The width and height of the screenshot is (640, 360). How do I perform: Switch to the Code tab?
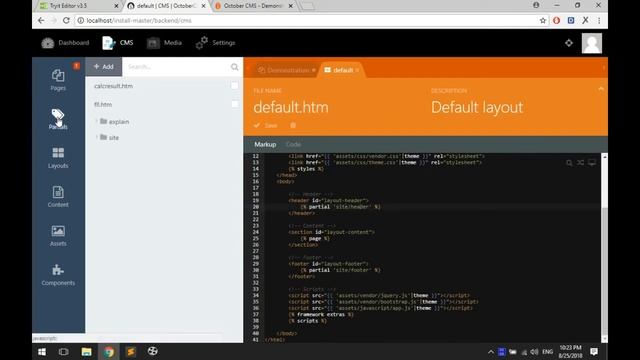click(293, 144)
